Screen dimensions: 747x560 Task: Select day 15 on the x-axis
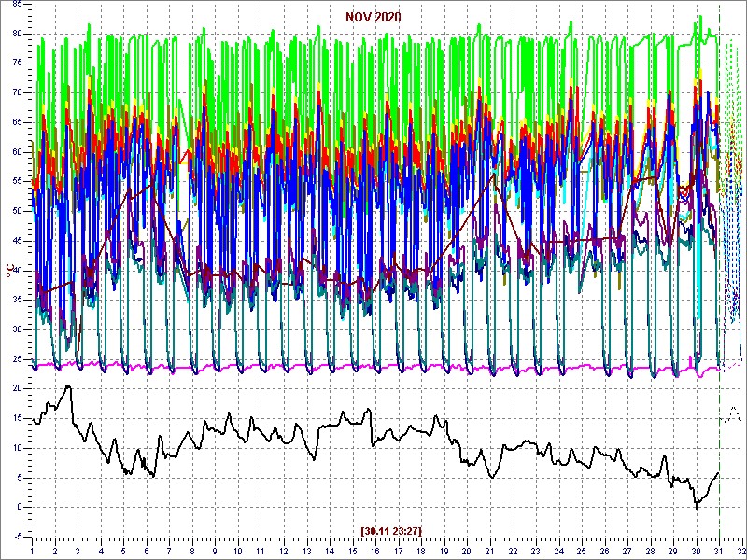[352, 551]
